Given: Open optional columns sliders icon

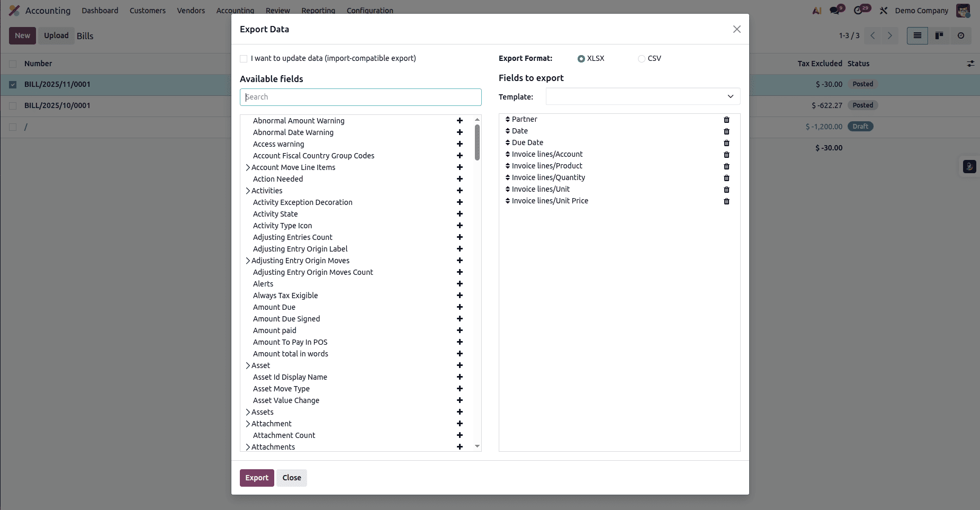Looking at the screenshot, I should coord(971,64).
